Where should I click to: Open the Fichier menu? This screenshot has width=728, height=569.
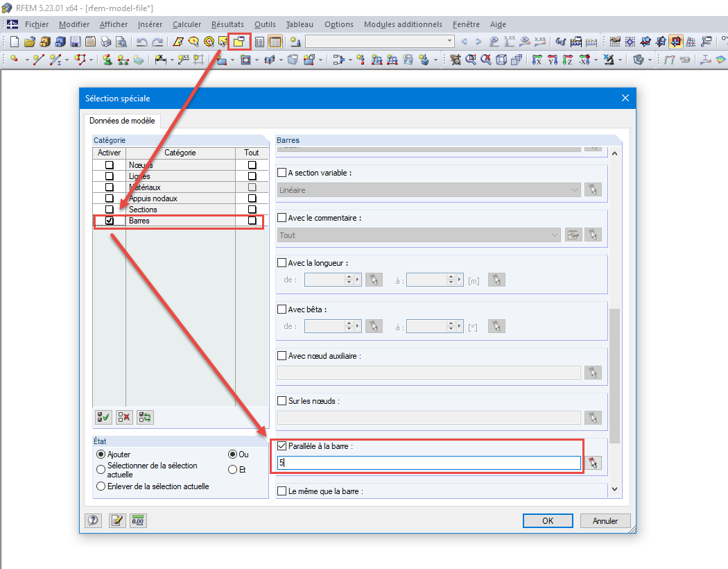point(37,24)
